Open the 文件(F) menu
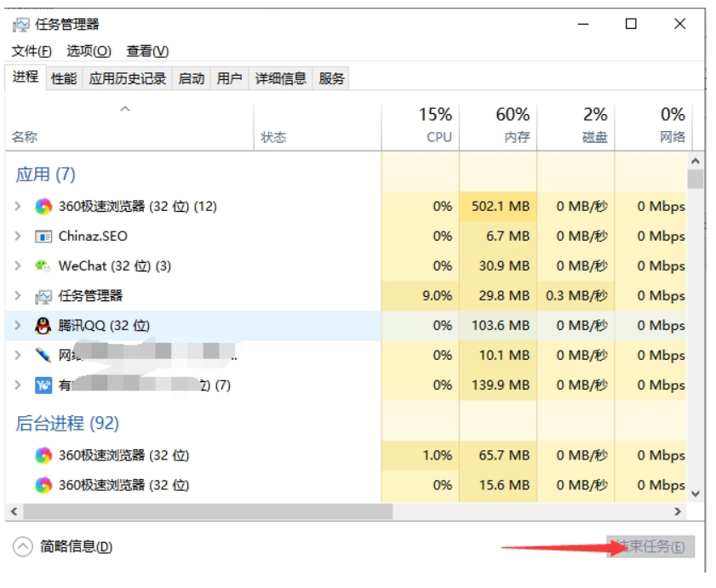Viewport: 716px width, 588px height. click(32, 51)
